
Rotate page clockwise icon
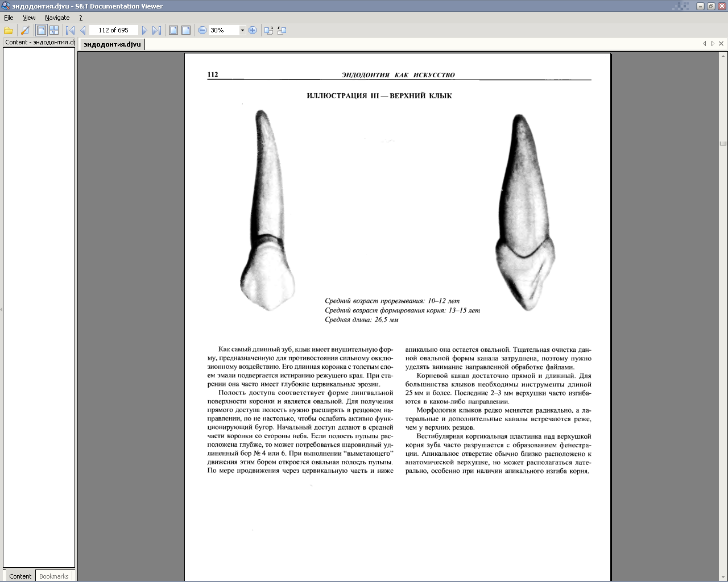(x=269, y=30)
